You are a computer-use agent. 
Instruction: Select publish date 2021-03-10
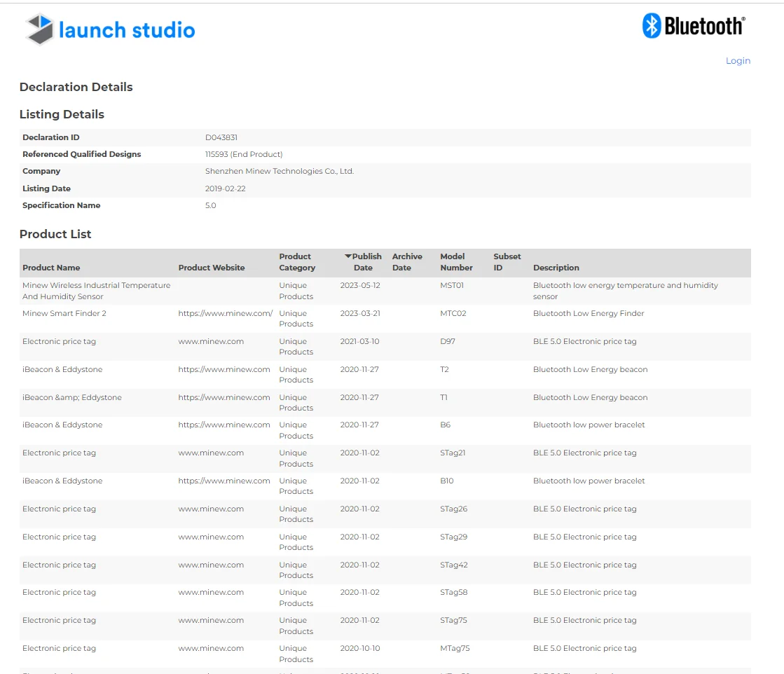pyautogui.click(x=359, y=341)
